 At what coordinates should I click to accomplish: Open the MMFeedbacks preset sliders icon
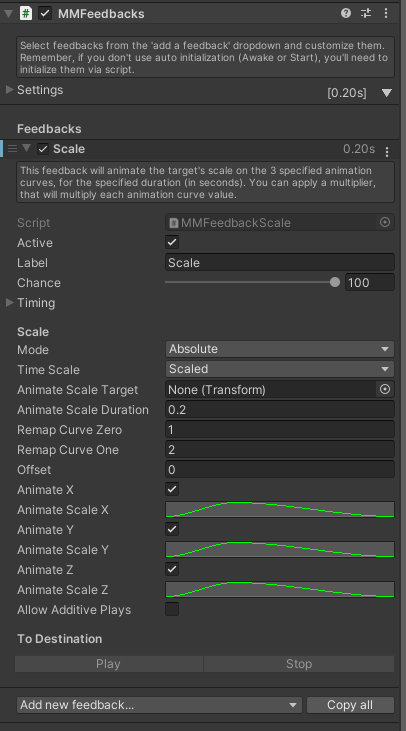366,13
